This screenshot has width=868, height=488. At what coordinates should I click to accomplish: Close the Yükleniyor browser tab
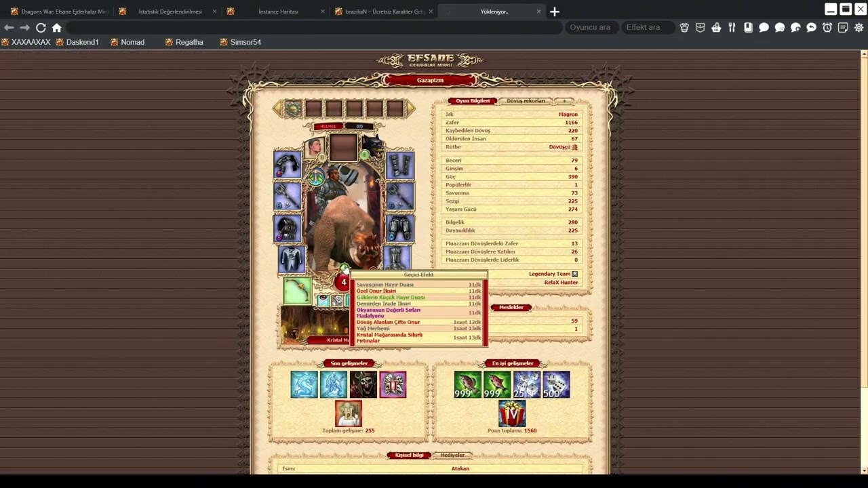point(539,12)
